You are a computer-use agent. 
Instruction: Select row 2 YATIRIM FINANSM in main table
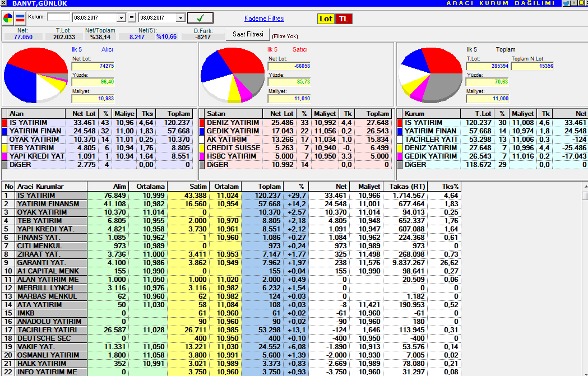pyautogui.click(x=232, y=204)
